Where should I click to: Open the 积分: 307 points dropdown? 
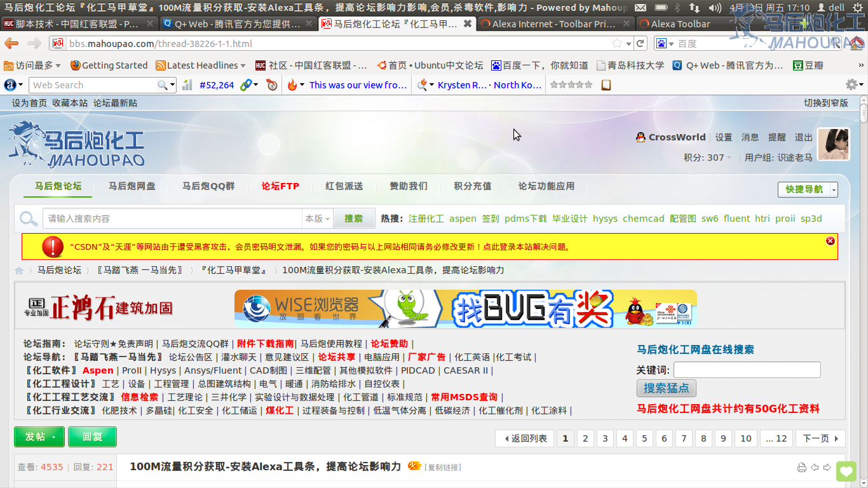pyautogui.click(x=707, y=158)
